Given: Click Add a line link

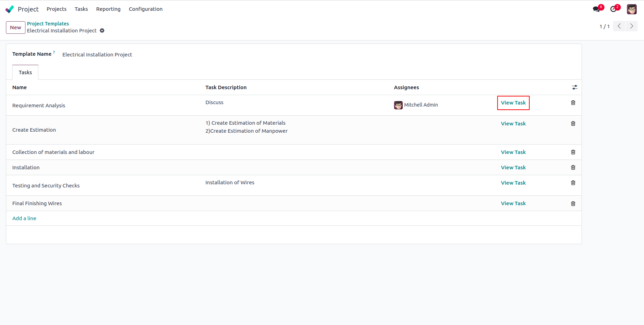Looking at the screenshot, I should [x=24, y=218].
